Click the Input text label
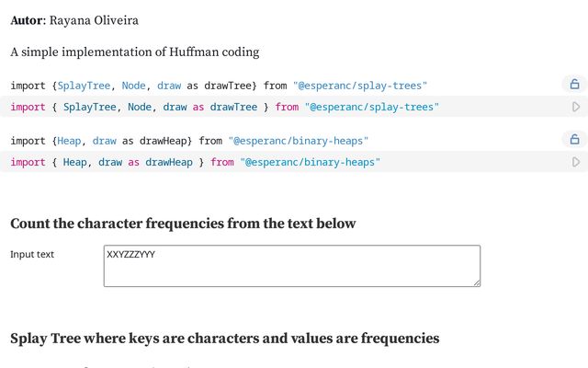Screen dimensions: 588x368 [x=32, y=254]
